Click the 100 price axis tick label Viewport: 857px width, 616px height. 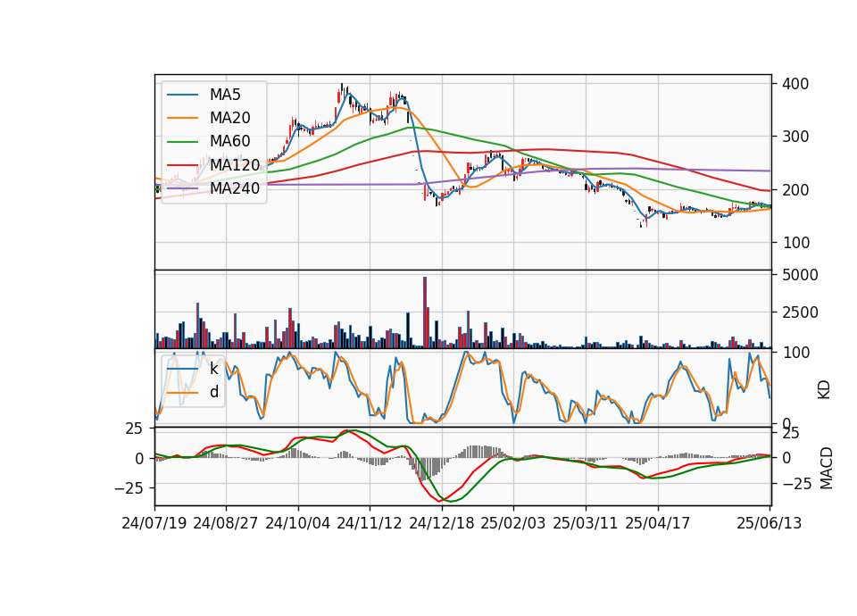point(795,242)
